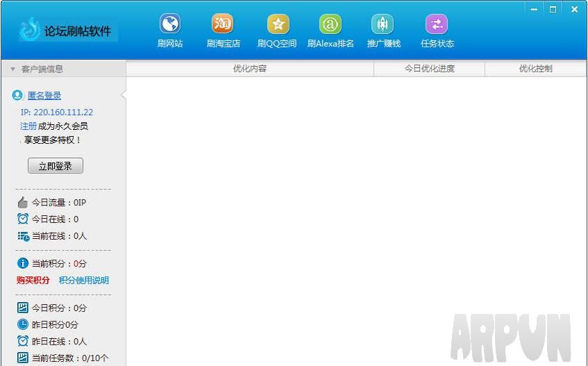Image resolution: width=588 pixels, height=366 pixels.
Task: Close the application window
Action: point(574,9)
